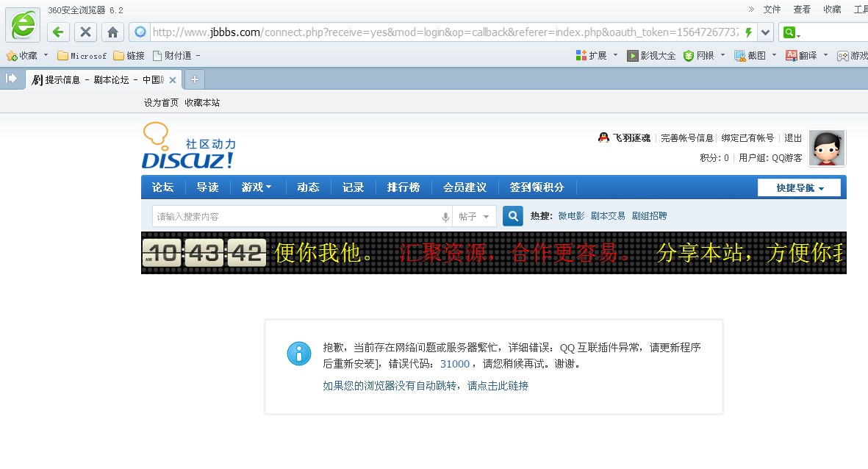The image size is (868, 469).
Task: Expand the 收藏 dropdown arrow
Action: 46,55
